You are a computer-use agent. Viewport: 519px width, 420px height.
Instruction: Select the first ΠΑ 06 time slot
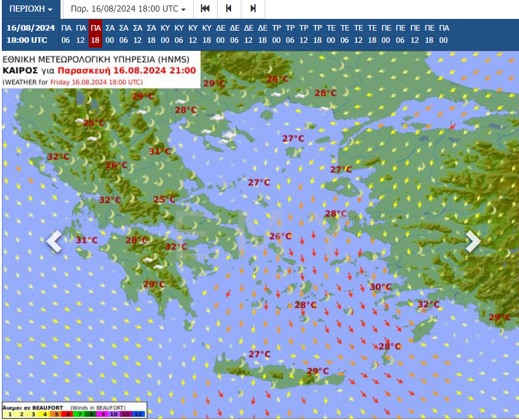tap(66, 34)
